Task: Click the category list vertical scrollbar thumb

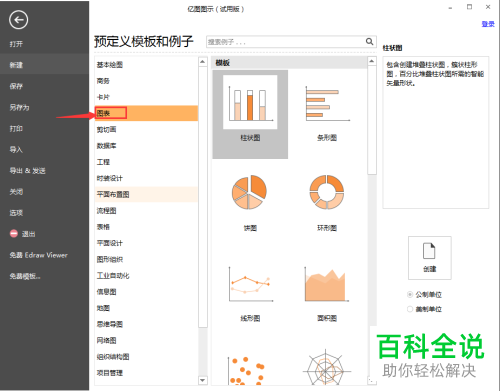Action: click(x=203, y=197)
